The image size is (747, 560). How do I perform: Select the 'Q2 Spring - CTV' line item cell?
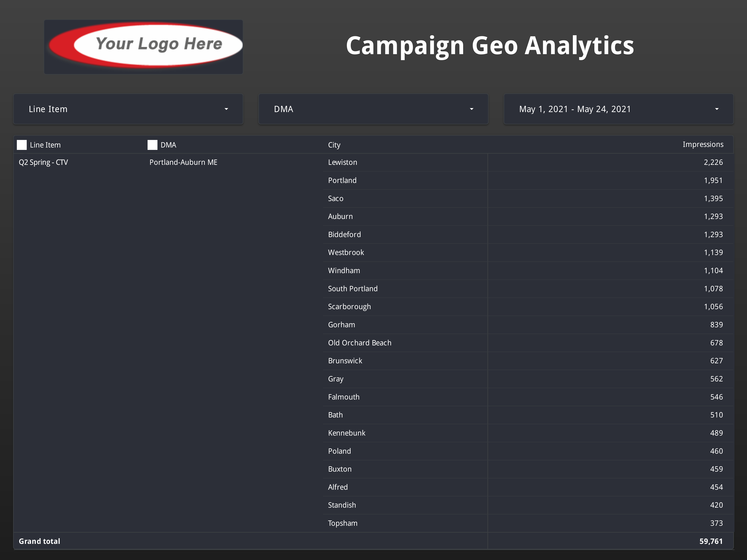(x=43, y=162)
